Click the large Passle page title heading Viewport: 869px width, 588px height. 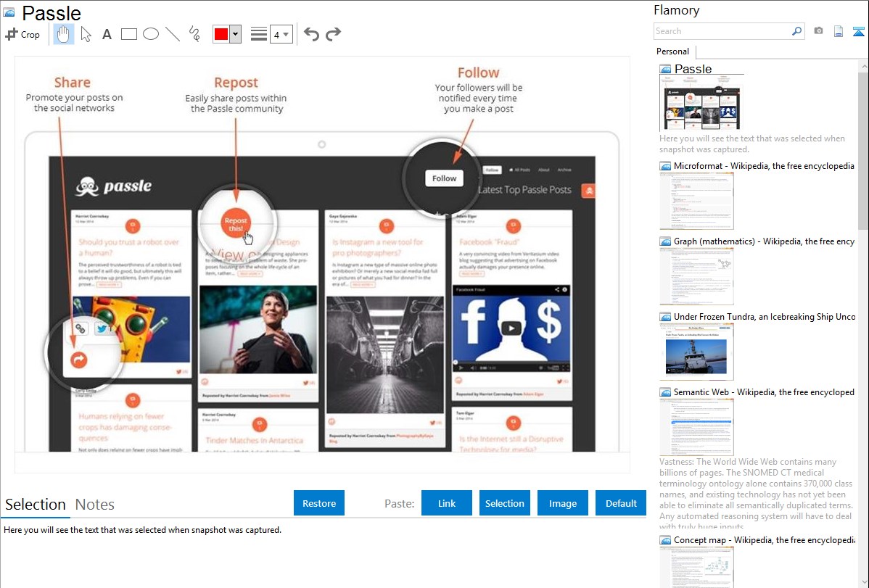(52, 13)
